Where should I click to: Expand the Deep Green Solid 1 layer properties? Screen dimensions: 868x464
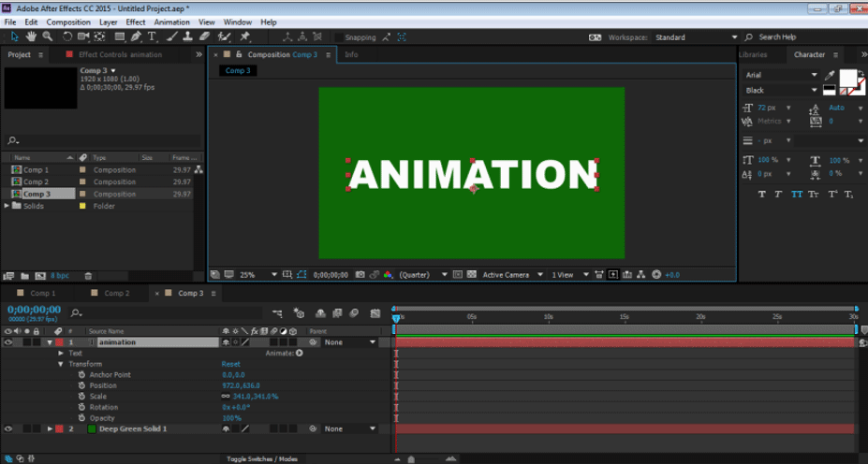50,428
